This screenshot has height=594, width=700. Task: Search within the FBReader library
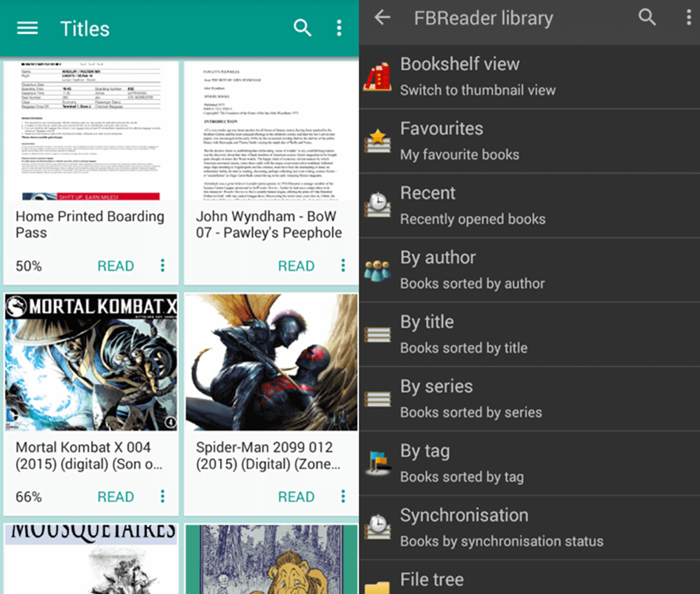(x=647, y=17)
